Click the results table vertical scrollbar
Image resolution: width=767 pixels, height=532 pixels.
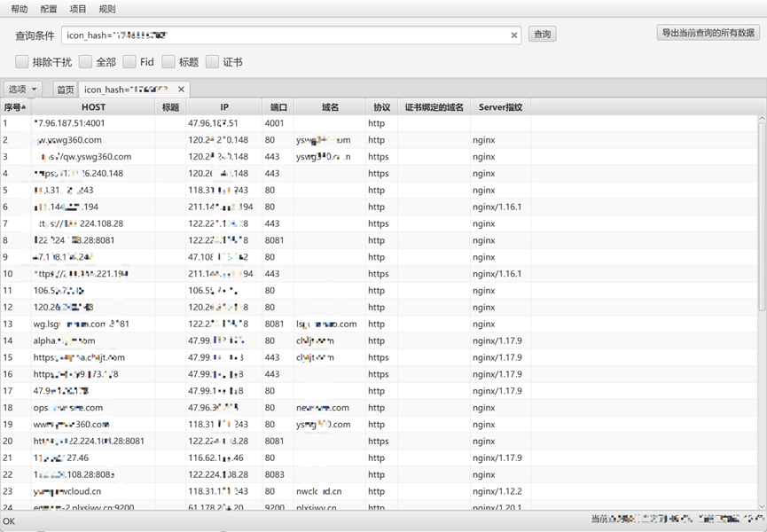click(x=762, y=213)
